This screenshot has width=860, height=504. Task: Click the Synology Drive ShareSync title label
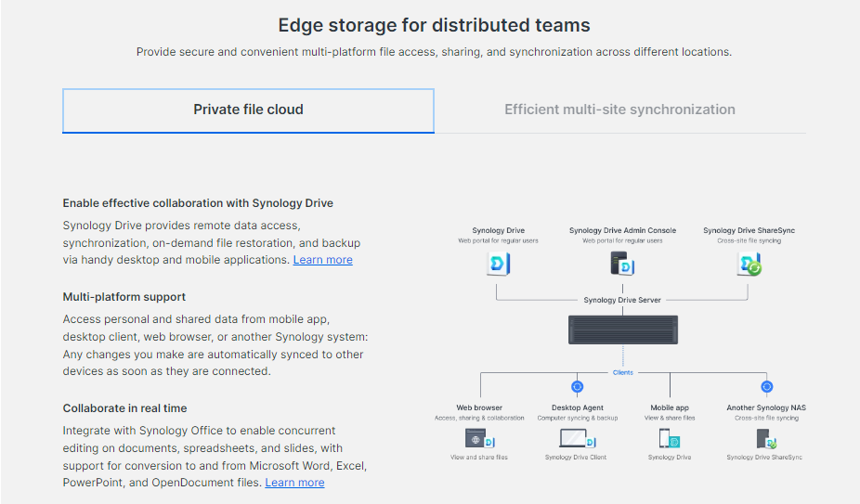pos(749,230)
